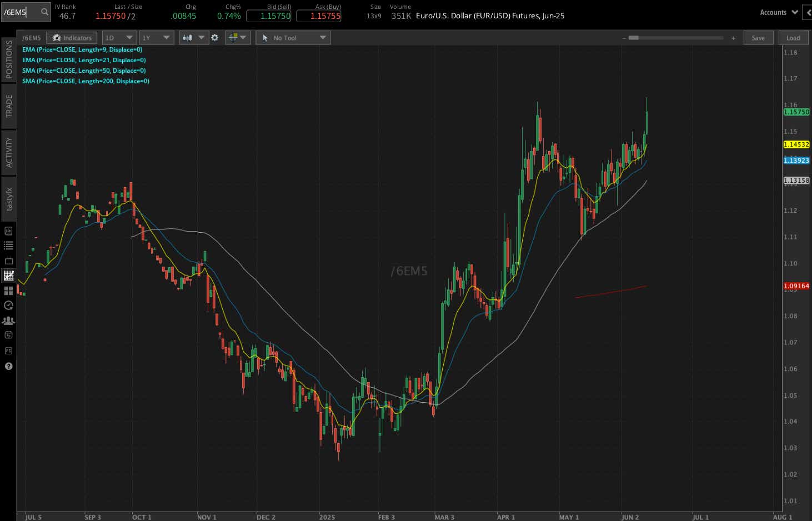812x521 pixels.
Task: Click the crosshair style icon
Action: (233, 37)
